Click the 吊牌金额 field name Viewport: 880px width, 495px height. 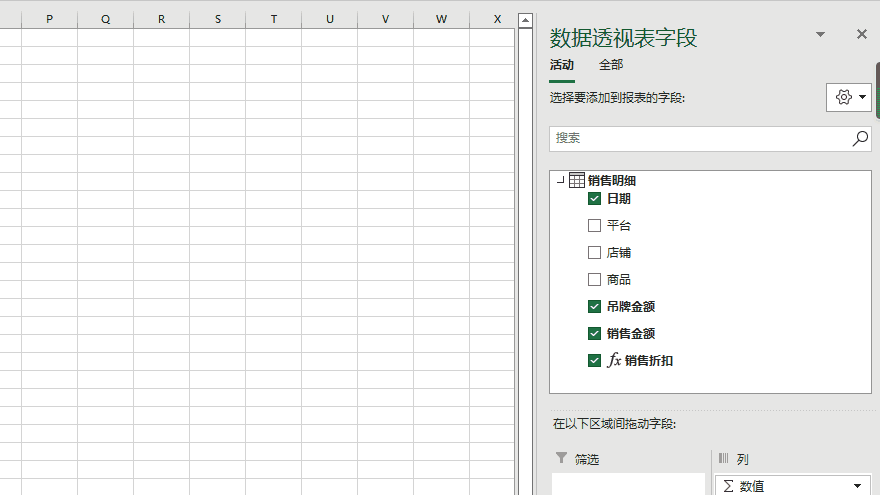[631, 306]
